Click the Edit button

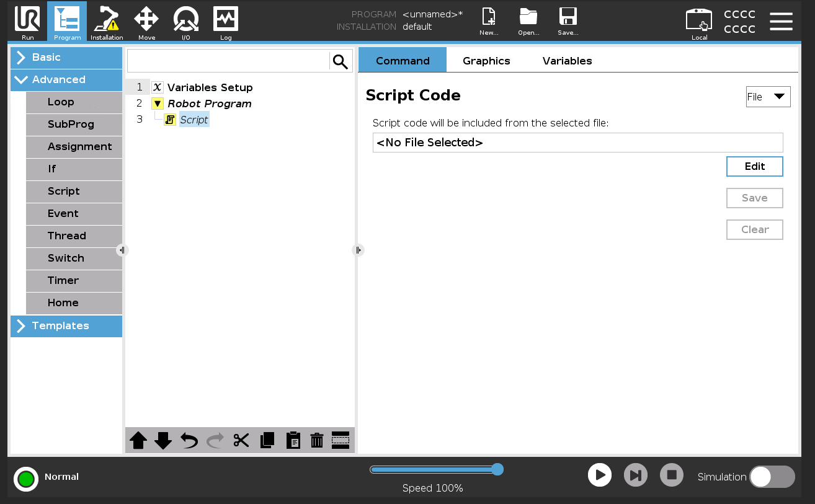point(755,166)
